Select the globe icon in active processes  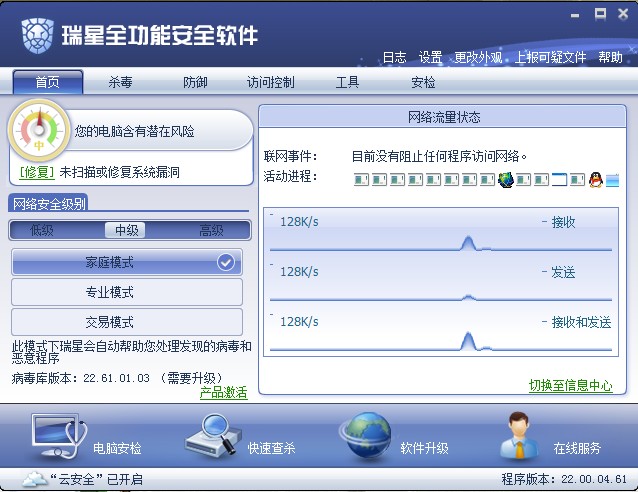[506, 179]
